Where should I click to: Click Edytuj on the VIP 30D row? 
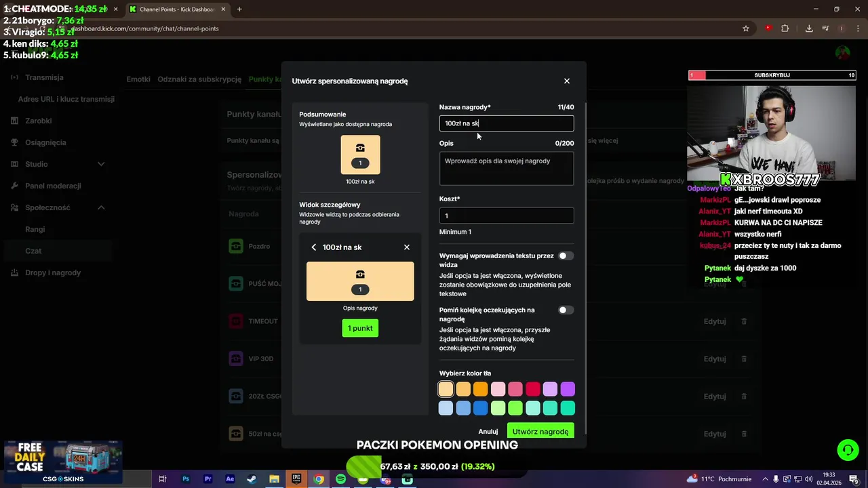click(715, 359)
